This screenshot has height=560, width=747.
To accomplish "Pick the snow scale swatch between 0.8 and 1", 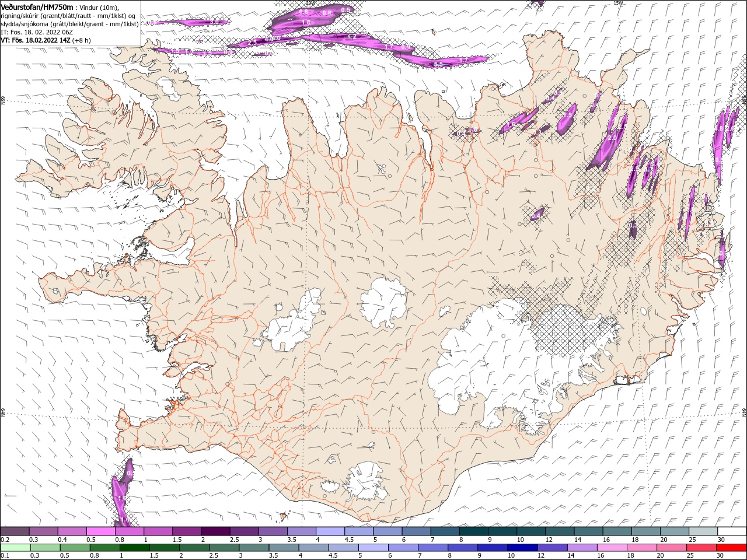I will tap(129, 531).
